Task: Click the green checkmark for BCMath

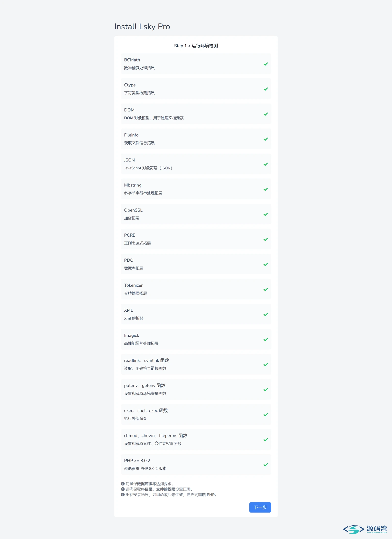Action: point(266,64)
